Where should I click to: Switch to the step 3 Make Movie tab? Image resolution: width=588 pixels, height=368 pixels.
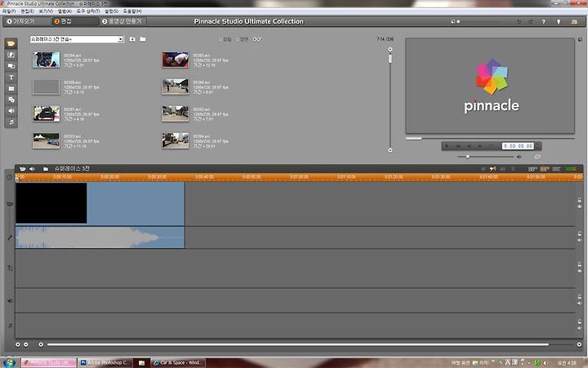tap(122, 21)
